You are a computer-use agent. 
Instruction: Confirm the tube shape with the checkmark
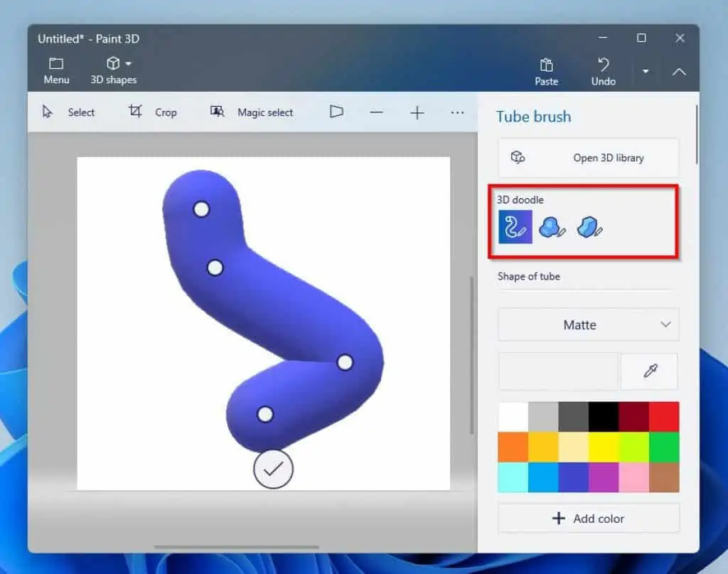coord(273,468)
